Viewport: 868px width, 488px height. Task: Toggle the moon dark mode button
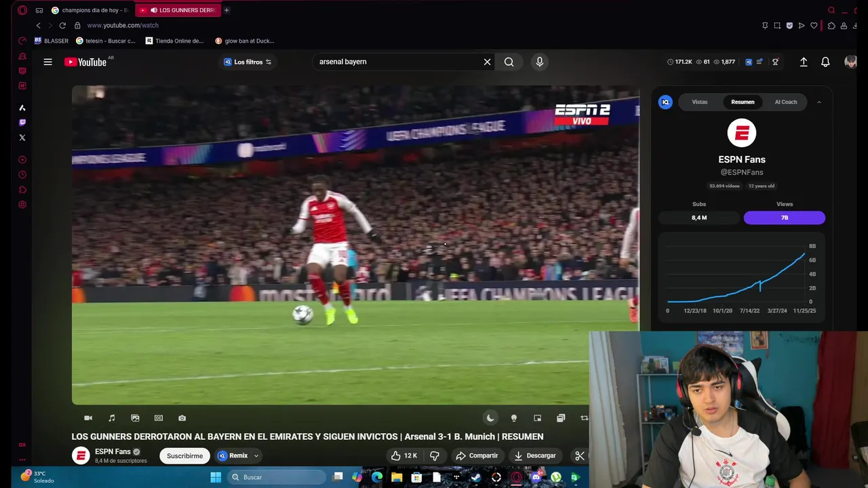coord(490,418)
